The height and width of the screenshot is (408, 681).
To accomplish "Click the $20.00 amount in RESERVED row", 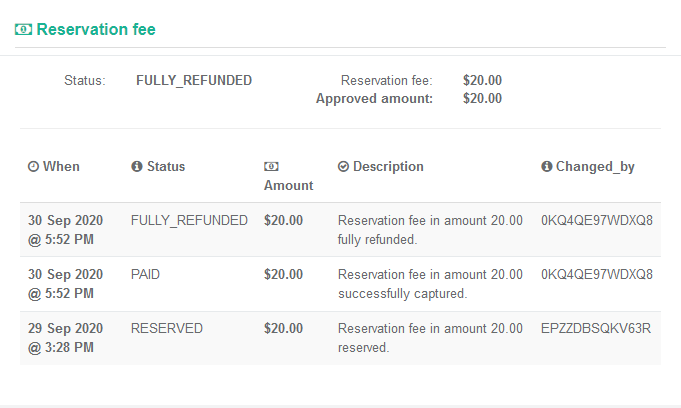I will tap(283, 328).
